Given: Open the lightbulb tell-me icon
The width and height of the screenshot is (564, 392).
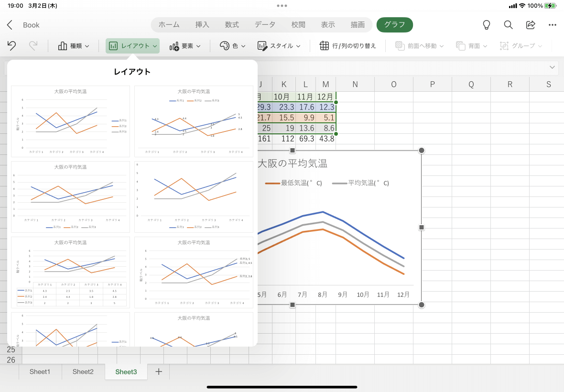Looking at the screenshot, I should pyautogui.click(x=486, y=25).
